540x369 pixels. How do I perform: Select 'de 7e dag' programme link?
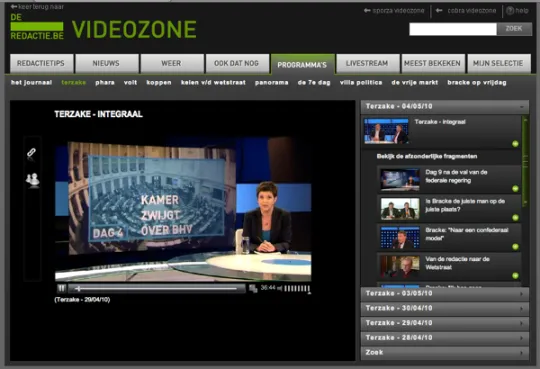[314, 82]
